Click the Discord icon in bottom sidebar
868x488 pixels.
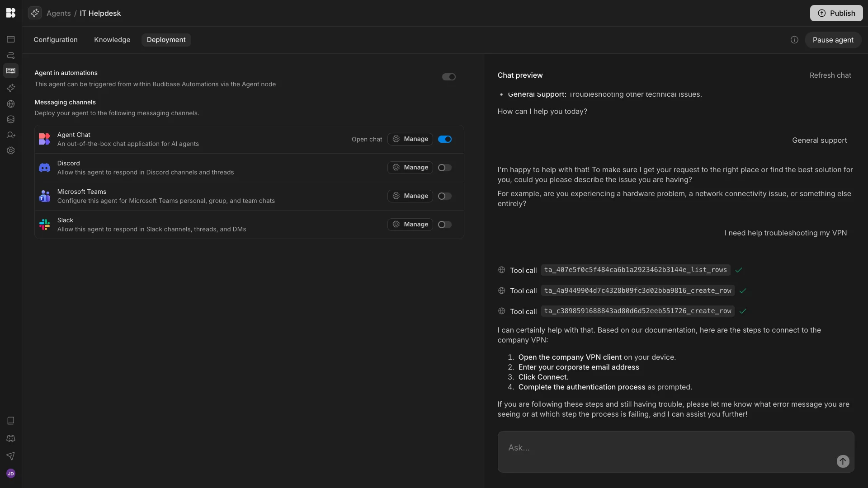click(x=11, y=438)
